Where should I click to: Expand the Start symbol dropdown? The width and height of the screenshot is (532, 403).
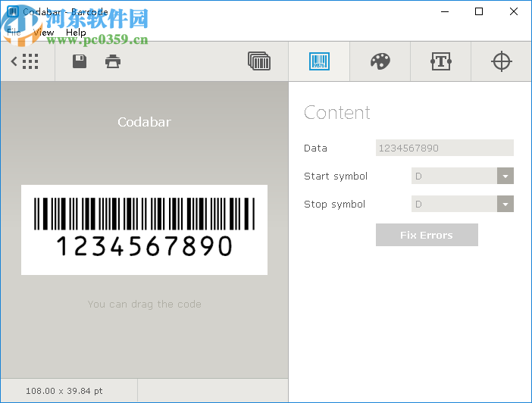pos(505,176)
